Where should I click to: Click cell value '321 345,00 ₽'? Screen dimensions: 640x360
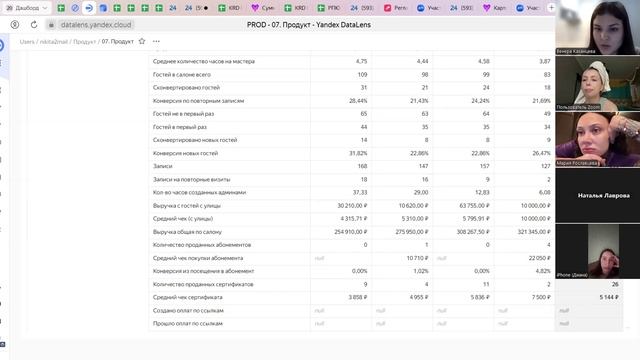click(533, 232)
